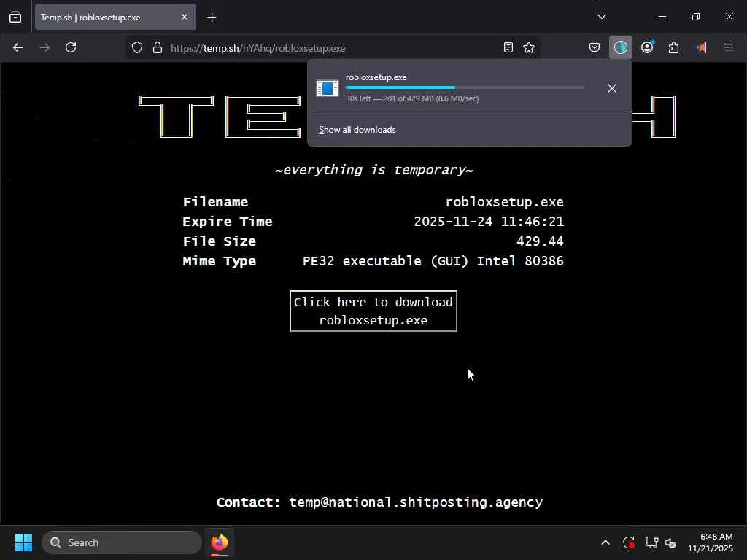Expand the list all tabs chevron
The height and width of the screenshot is (560, 747).
[602, 17]
